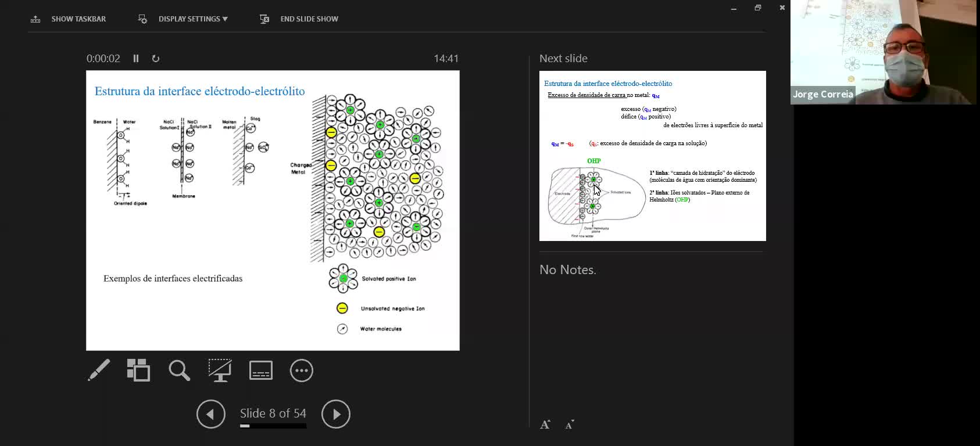Open the pen and laser pointer tools

click(99, 370)
